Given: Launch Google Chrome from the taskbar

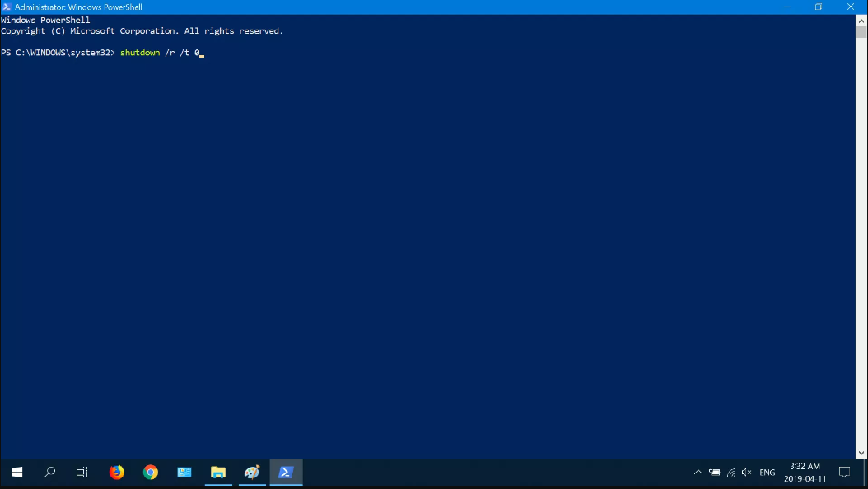Looking at the screenshot, I should 151,472.
